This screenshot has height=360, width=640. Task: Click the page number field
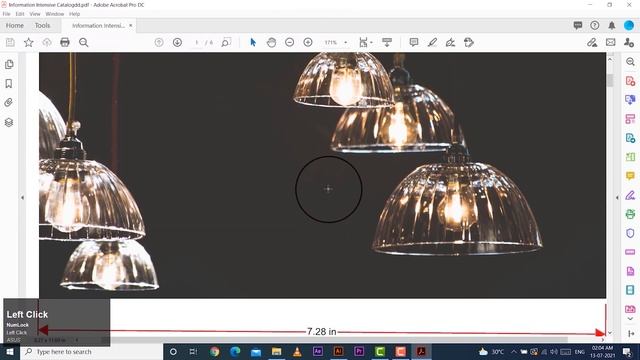(197, 42)
